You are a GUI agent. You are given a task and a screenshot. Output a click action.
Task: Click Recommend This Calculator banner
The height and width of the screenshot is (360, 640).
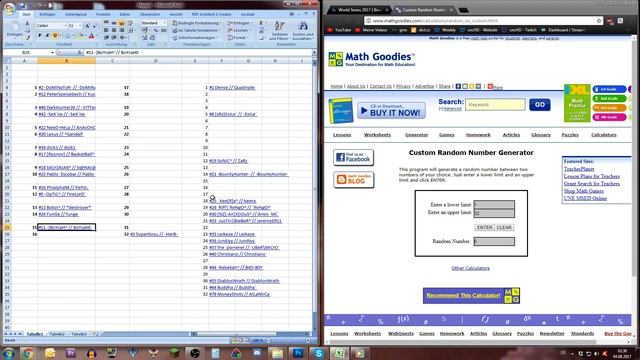[471, 296]
